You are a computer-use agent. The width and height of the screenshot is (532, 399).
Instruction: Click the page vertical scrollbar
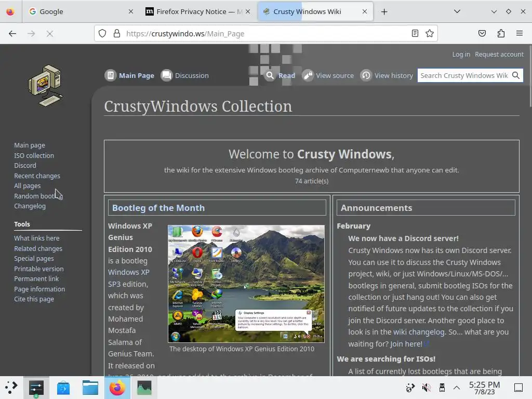[530, 76]
